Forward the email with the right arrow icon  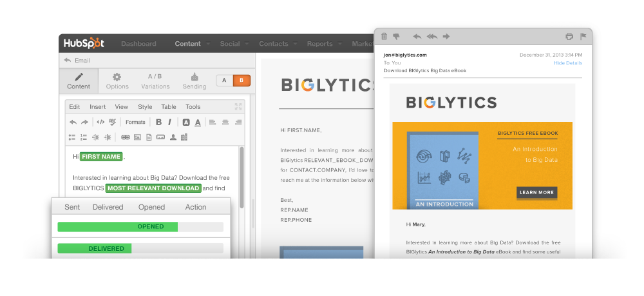point(446,37)
